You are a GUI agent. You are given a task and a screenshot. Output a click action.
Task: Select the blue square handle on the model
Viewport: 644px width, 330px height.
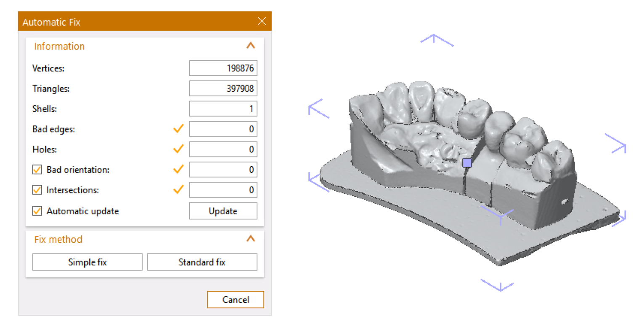pos(467,162)
